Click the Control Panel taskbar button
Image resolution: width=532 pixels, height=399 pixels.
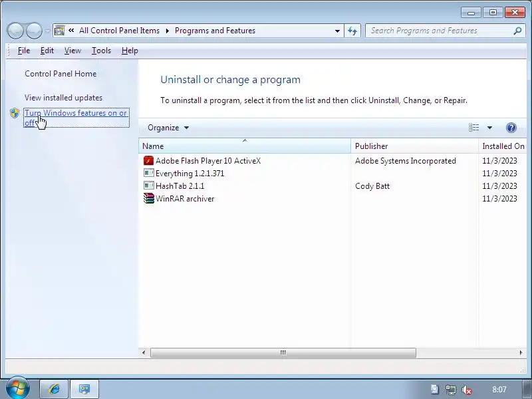click(84, 389)
